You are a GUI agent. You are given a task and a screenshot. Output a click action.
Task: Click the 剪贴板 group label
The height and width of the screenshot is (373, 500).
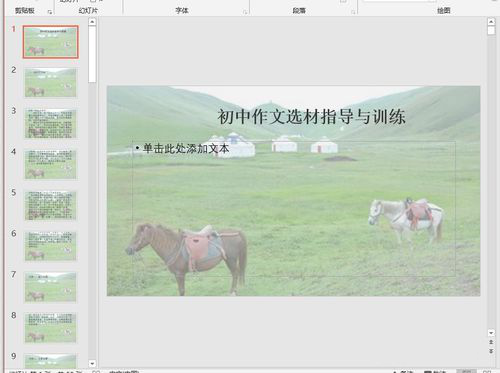tap(25, 11)
